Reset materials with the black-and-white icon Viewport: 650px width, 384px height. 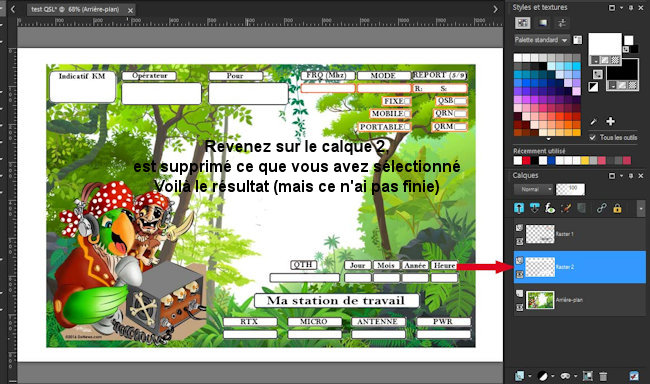coord(593,87)
